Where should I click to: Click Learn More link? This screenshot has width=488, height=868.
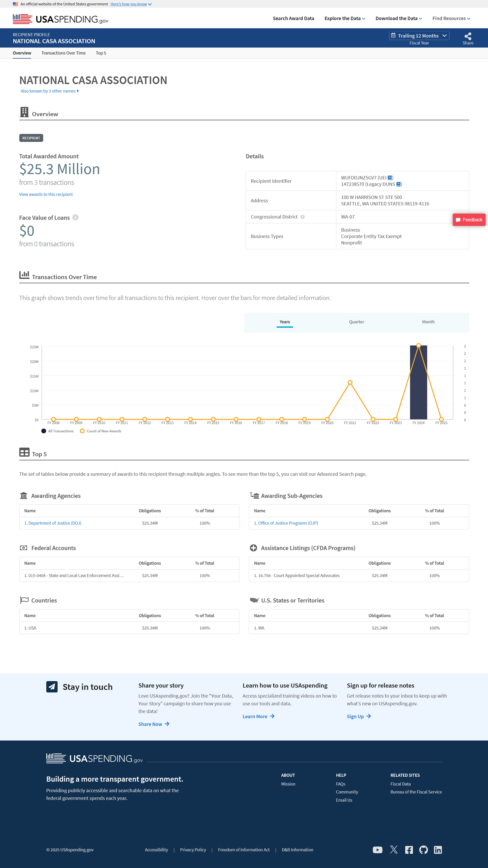point(258,716)
